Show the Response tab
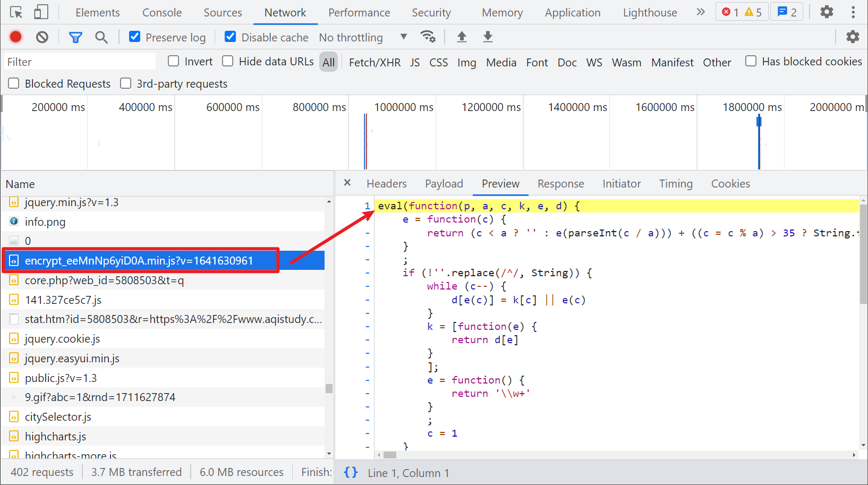 [x=561, y=184]
